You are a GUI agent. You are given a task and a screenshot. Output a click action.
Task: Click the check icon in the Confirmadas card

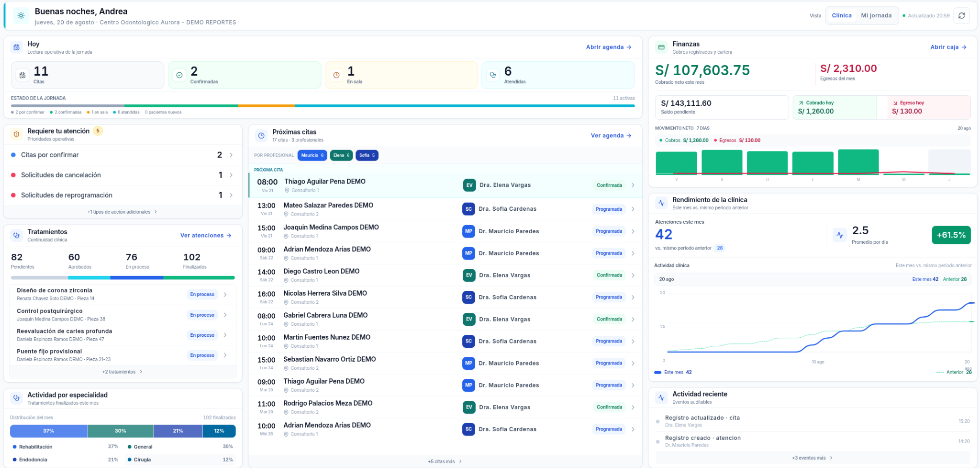coord(179,75)
